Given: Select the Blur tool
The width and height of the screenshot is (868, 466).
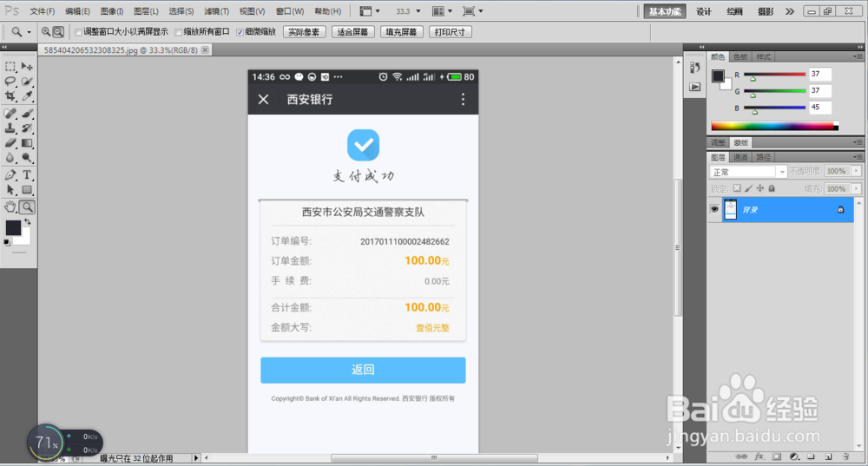Looking at the screenshot, I should click(10, 158).
